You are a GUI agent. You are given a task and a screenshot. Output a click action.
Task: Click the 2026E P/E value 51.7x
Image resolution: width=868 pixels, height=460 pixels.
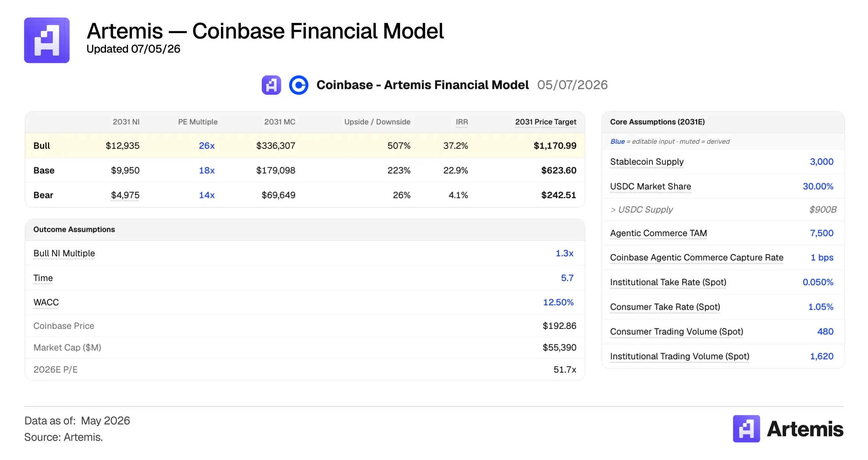tap(565, 370)
